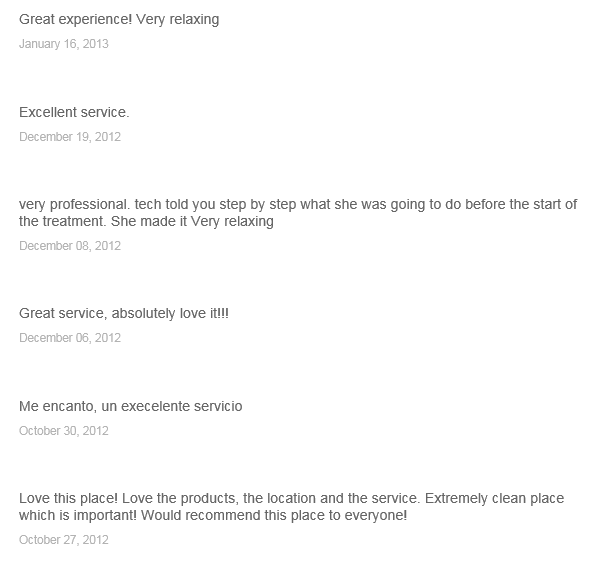Select the December 06, 2012 date
Image resolution: width=605 pixels, height=572 pixels.
pos(70,338)
